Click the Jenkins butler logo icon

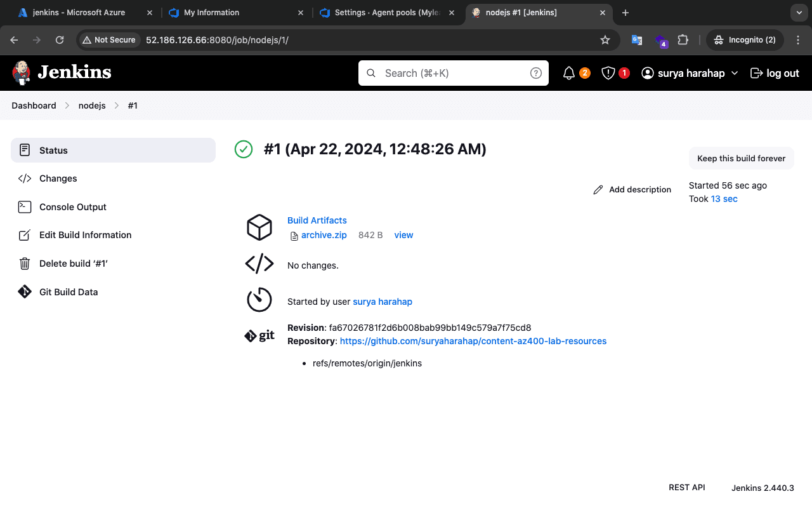[21, 72]
